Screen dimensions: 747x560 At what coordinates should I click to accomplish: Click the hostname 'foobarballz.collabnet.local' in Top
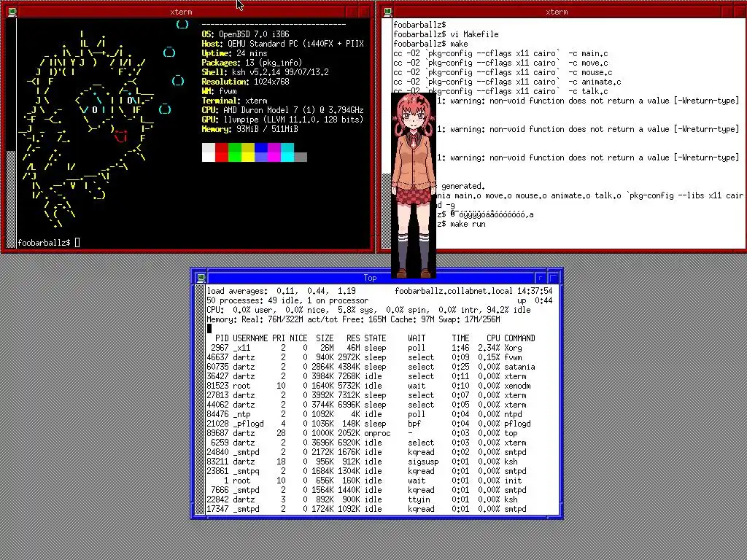tap(454, 291)
